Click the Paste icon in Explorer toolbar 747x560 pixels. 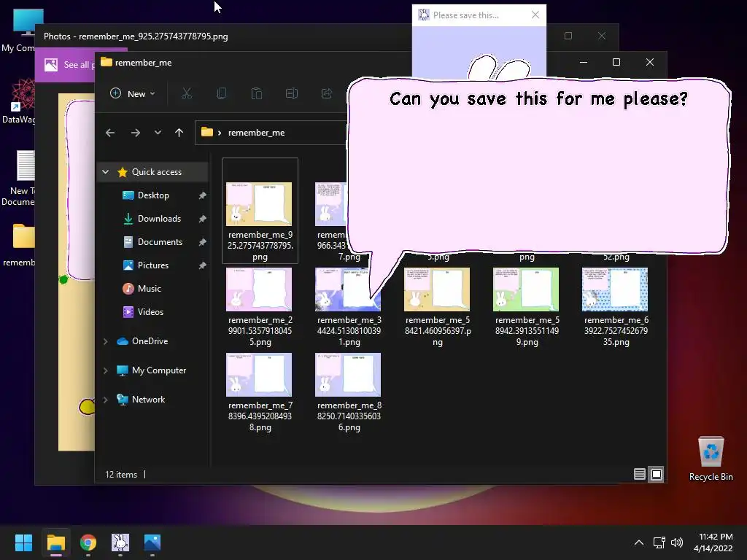coord(257,94)
